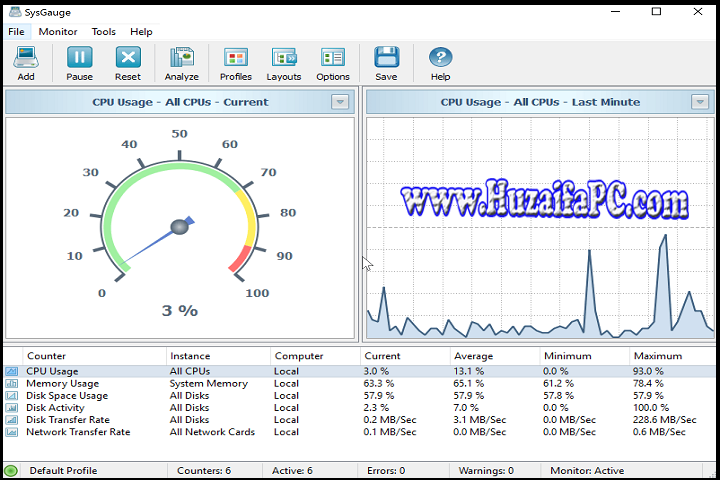
Task: Click the 78.4 % maximum memory value
Action: pos(648,384)
